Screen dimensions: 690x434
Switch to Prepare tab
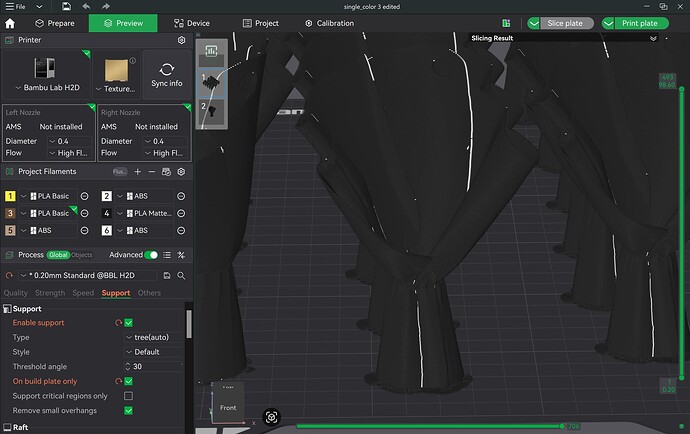55,23
